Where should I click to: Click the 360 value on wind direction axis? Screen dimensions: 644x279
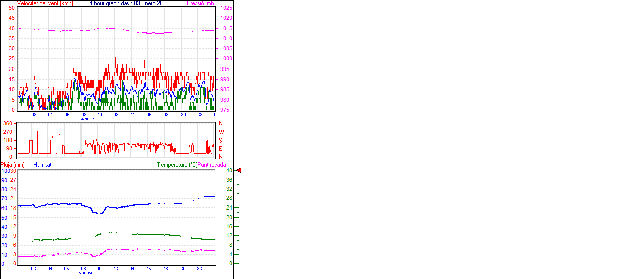click(x=8, y=123)
